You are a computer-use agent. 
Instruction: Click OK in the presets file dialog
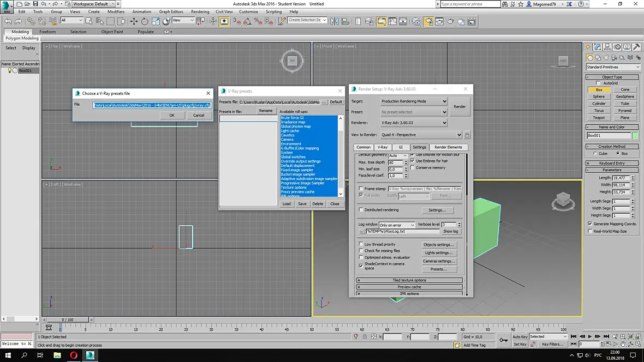pyautogui.click(x=172, y=116)
